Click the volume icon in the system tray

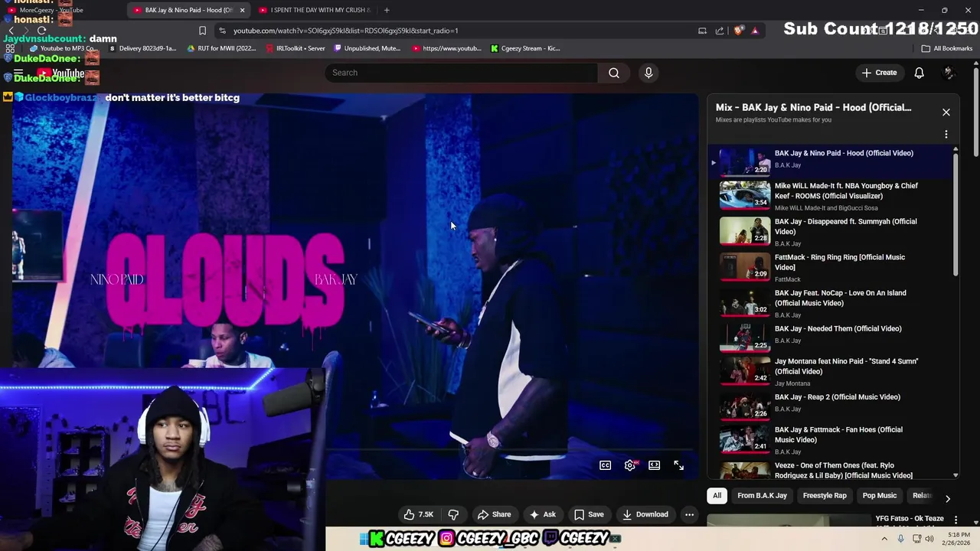(x=929, y=539)
